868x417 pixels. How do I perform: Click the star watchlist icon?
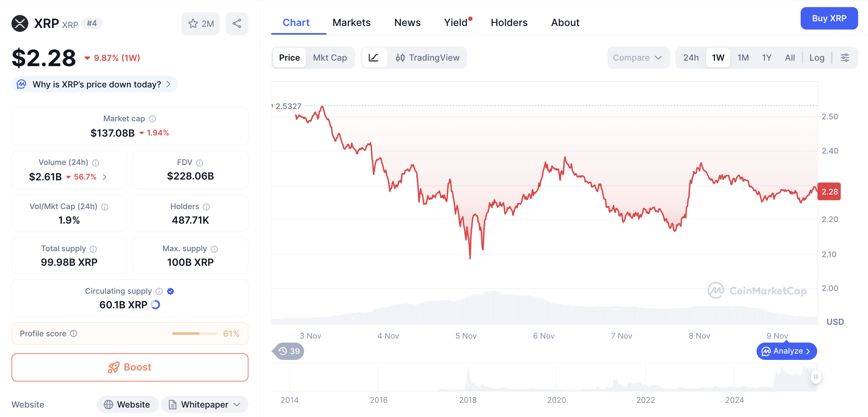193,24
